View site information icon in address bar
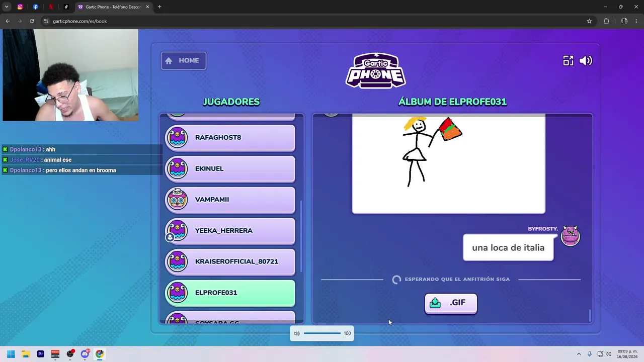Viewport: 644px width, 362px height. tap(46, 21)
